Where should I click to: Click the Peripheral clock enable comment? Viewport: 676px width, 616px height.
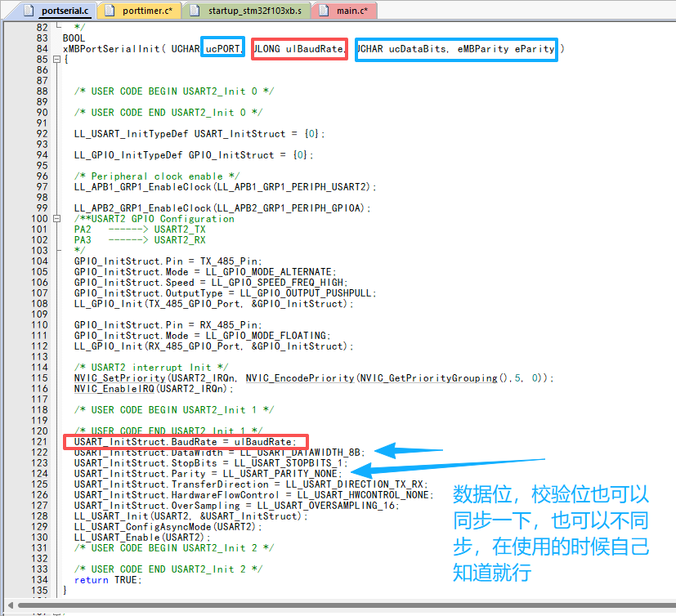coord(157,176)
